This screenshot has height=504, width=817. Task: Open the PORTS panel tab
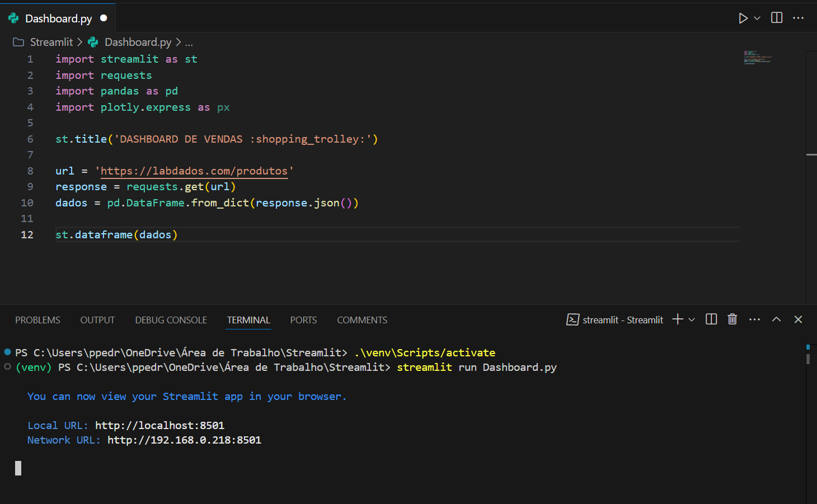(303, 320)
